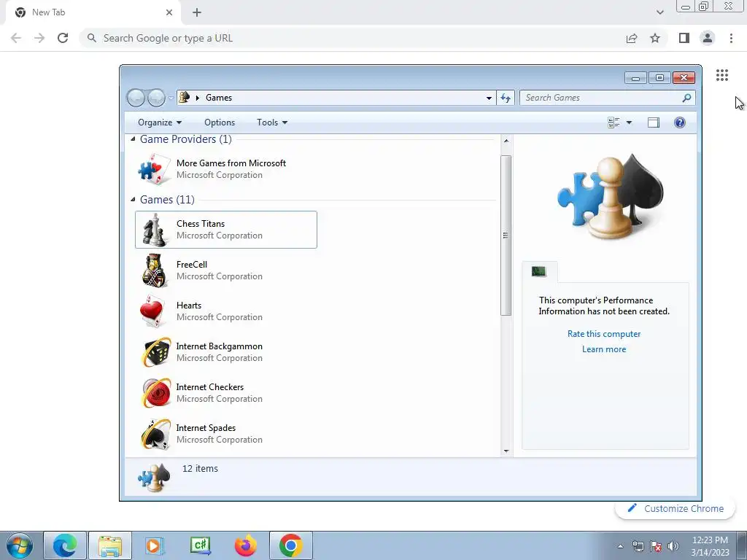Viewport: 747px width, 560px height.
Task: Click the Options toolbar item
Action: click(x=220, y=122)
